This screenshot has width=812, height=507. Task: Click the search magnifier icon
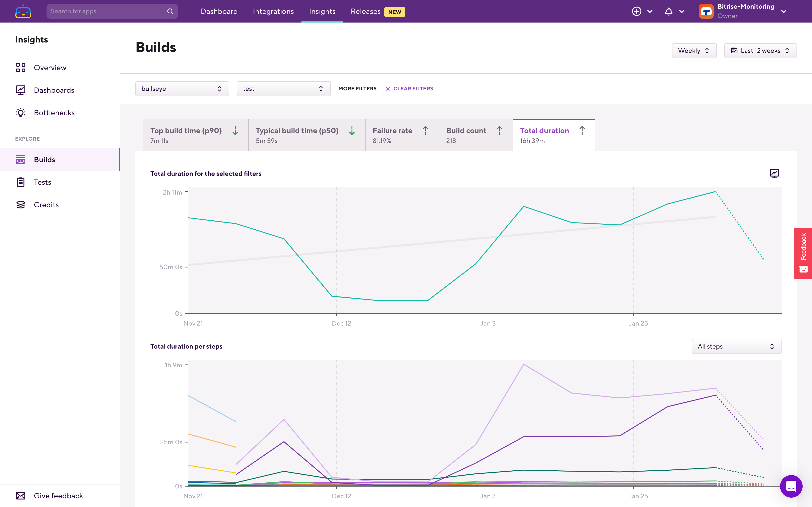(x=170, y=12)
